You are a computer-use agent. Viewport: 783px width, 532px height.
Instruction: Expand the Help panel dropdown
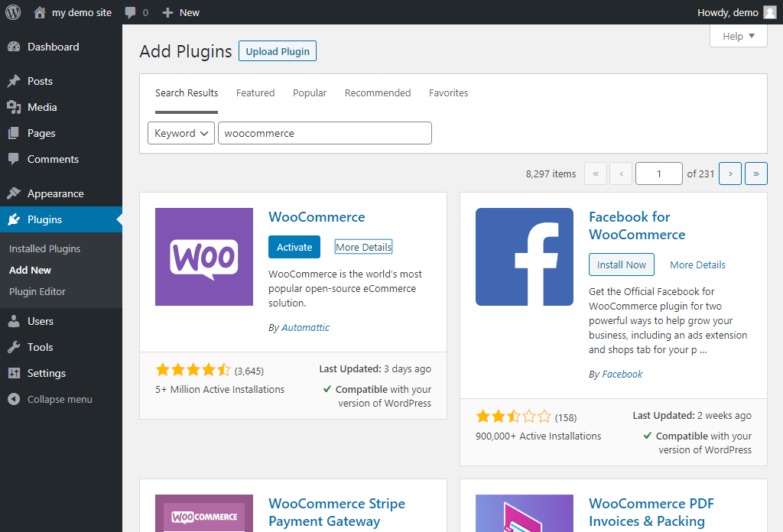[x=738, y=36]
